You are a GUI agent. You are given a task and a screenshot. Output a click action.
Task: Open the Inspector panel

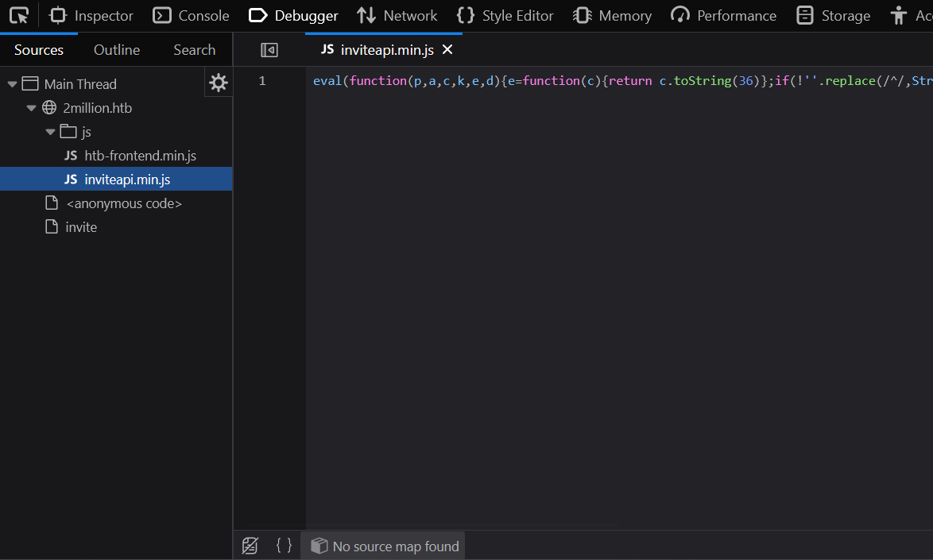pos(91,15)
